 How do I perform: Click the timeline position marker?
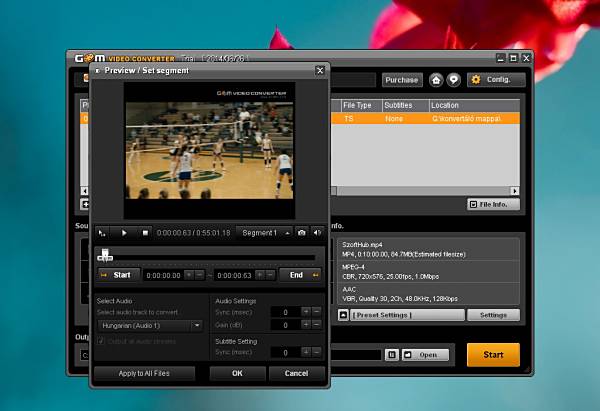105,255
